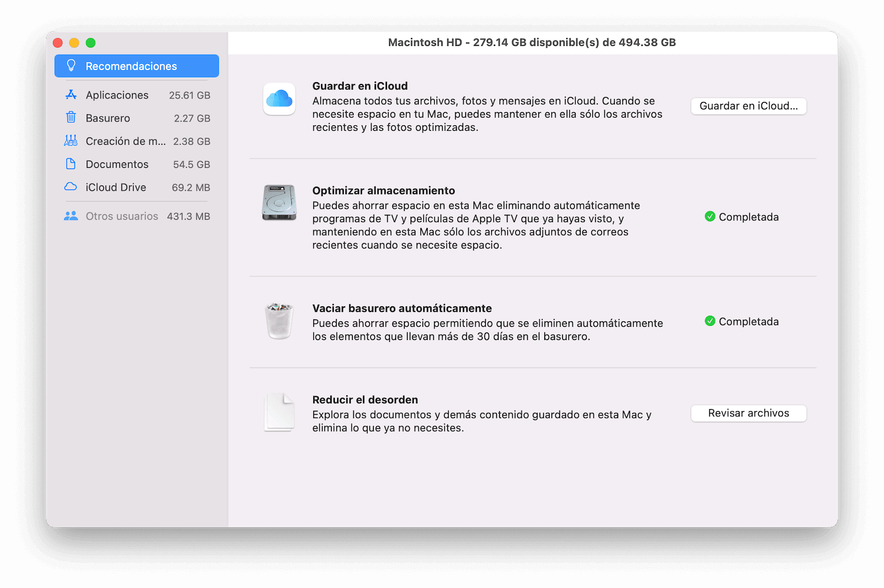Click the 54.5 GB Documentos size
The image size is (884, 588).
[191, 165]
